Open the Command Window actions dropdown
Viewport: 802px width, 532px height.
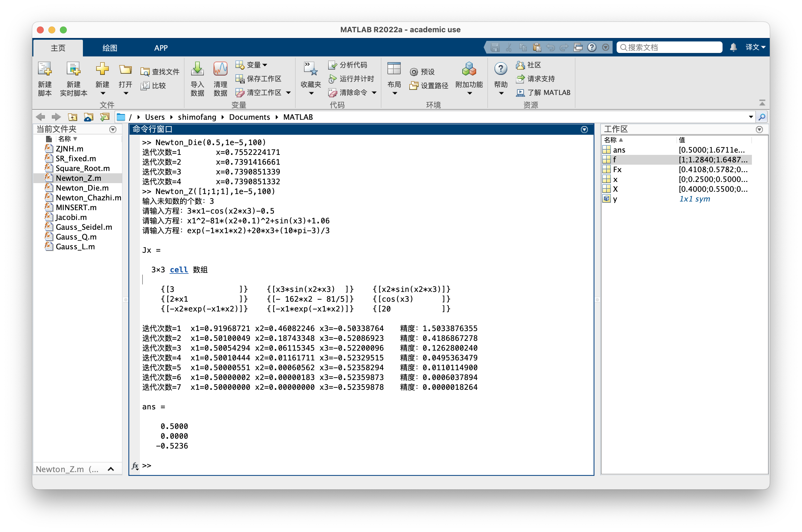[584, 129]
